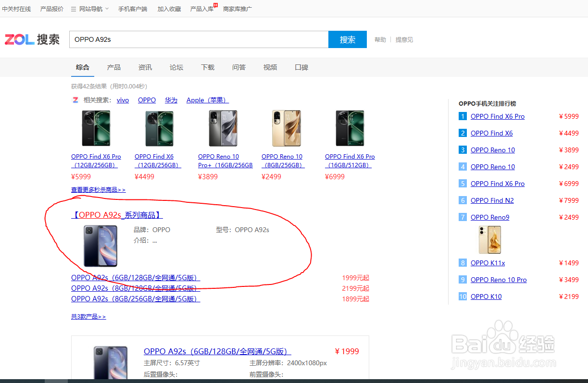
Task: Click the 华为 related search link
Action: tap(171, 100)
